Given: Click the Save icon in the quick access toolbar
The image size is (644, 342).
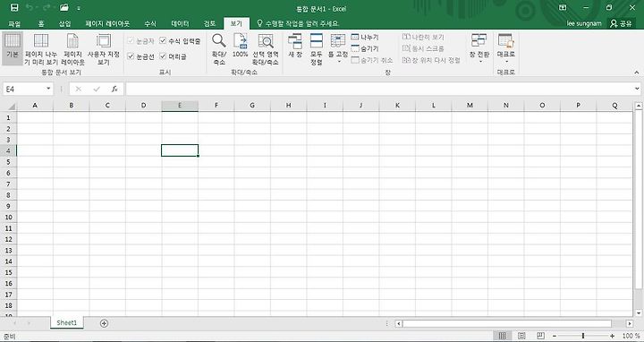Looking at the screenshot, I should point(14,7).
